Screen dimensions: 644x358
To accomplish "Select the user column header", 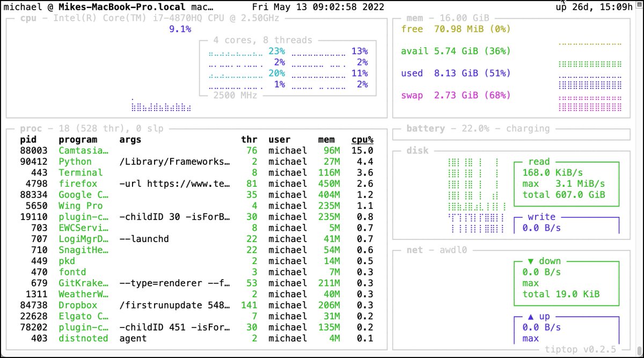I will [280, 140].
